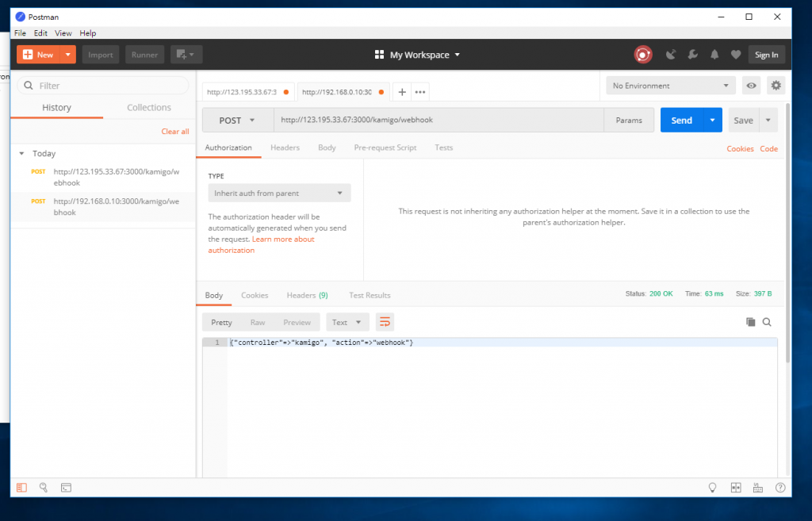This screenshot has width=812, height=521.
Task: Open the new window icon button
Action: pos(186,55)
